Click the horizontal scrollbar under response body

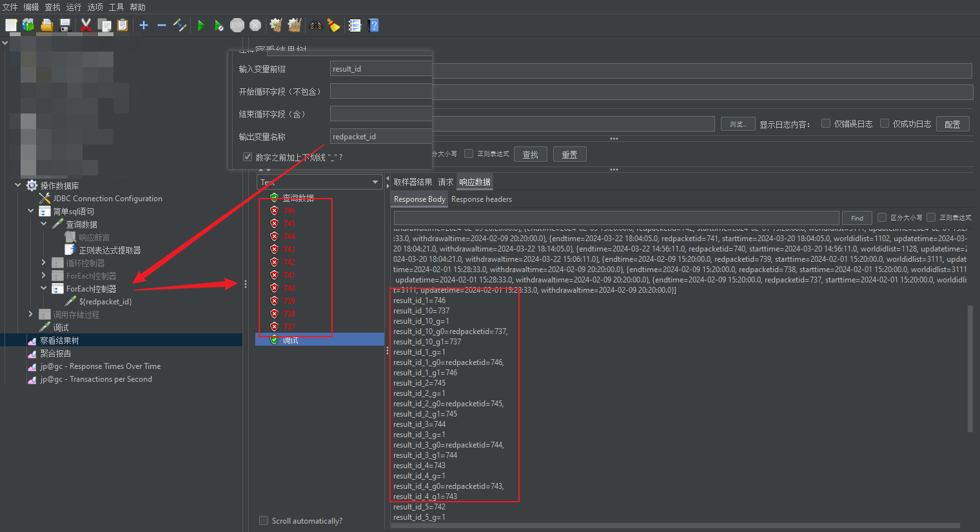pyautogui.click(x=676, y=526)
